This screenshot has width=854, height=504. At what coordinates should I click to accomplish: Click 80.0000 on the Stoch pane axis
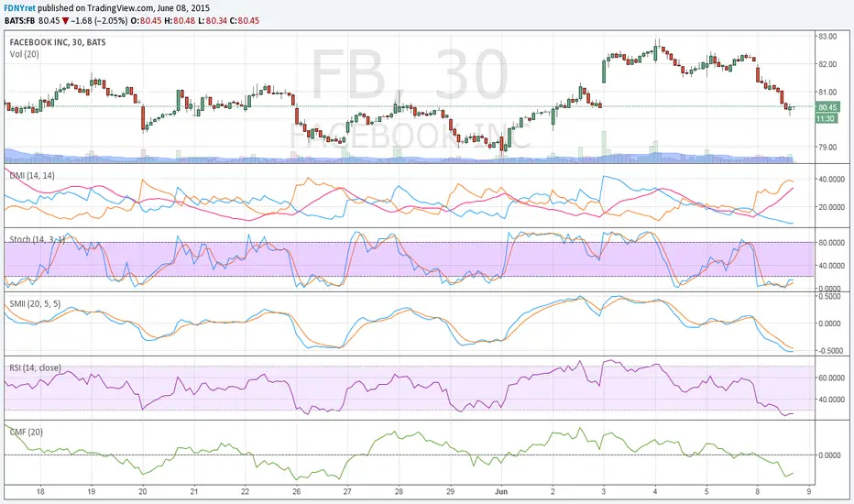pos(832,243)
